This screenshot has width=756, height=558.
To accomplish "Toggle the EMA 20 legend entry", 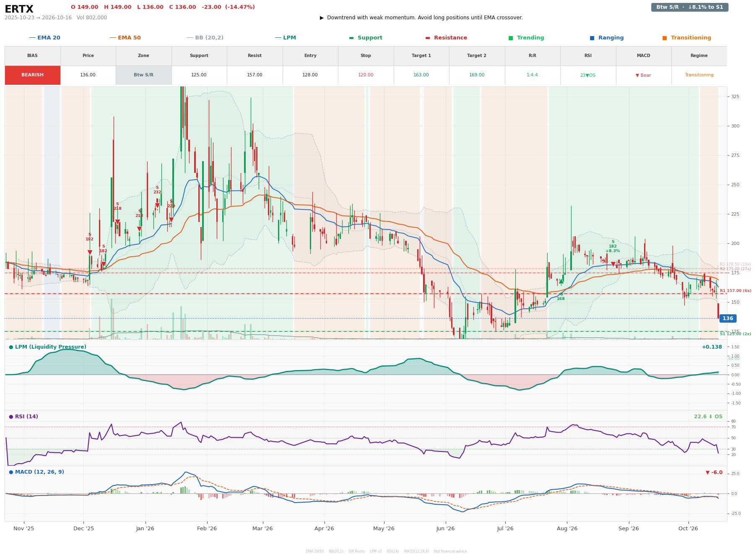I will click(44, 38).
